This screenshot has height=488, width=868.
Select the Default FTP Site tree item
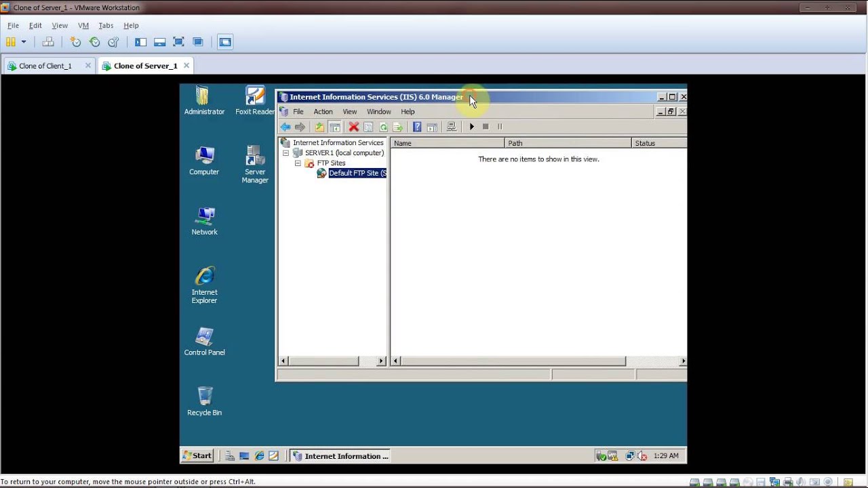coord(357,174)
